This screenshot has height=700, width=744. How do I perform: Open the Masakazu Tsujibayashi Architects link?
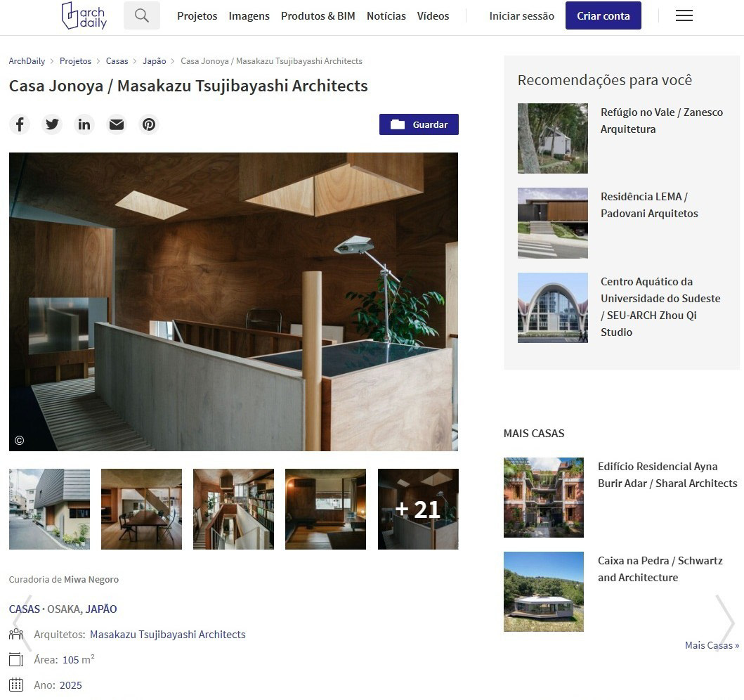[x=167, y=635]
